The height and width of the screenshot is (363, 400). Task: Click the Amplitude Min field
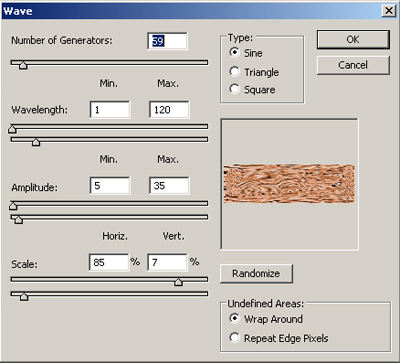[110, 186]
